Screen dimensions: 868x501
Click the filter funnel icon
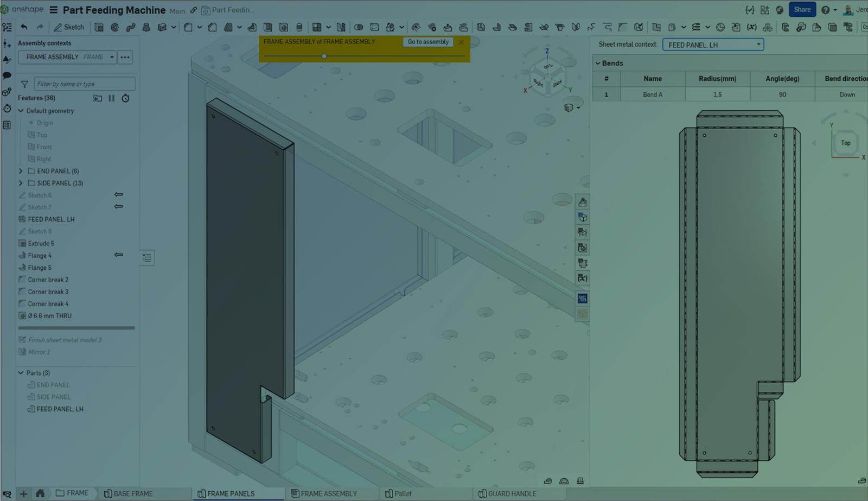(x=24, y=84)
